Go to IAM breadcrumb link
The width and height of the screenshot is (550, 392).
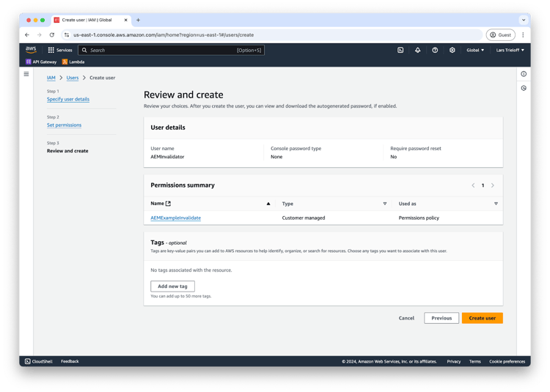pos(51,78)
